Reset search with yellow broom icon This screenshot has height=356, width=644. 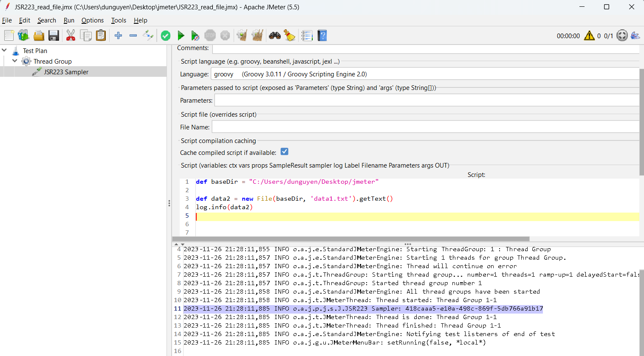pyautogui.click(x=290, y=36)
